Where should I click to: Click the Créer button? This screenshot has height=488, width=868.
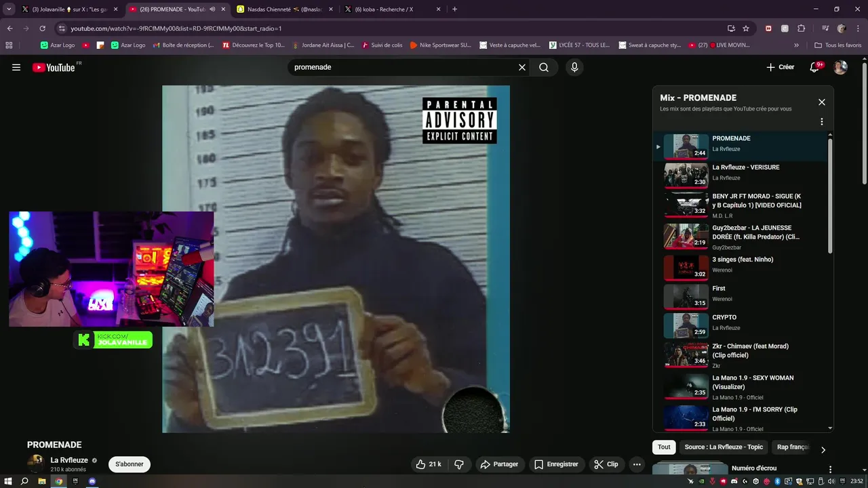(780, 67)
